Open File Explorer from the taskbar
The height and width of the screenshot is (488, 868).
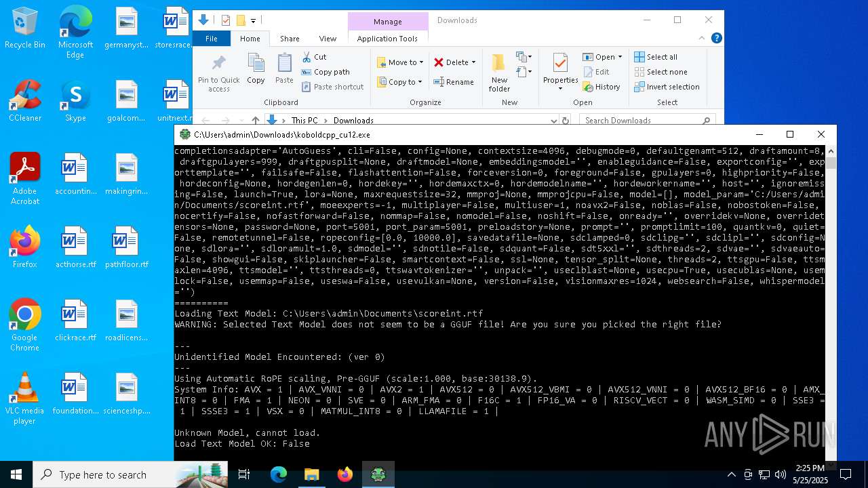click(x=311, y=474)
